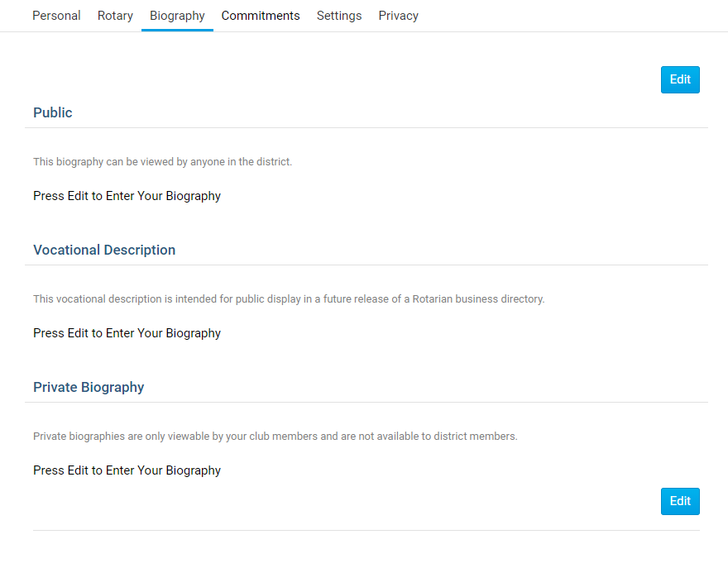Select the 'This biography can be viewed by anyone' note
The width and height of the screenshot is (728, 568).
click(162, 162)
